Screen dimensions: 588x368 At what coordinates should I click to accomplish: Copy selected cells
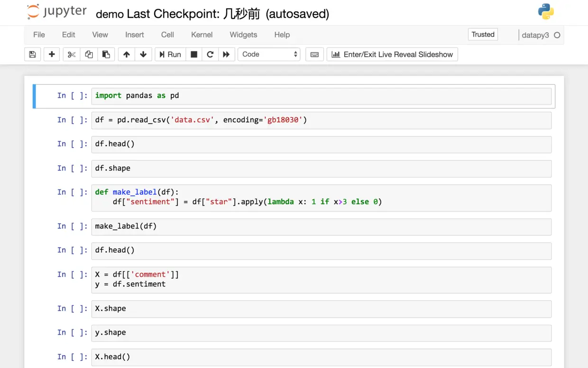[x=89, y=54]
